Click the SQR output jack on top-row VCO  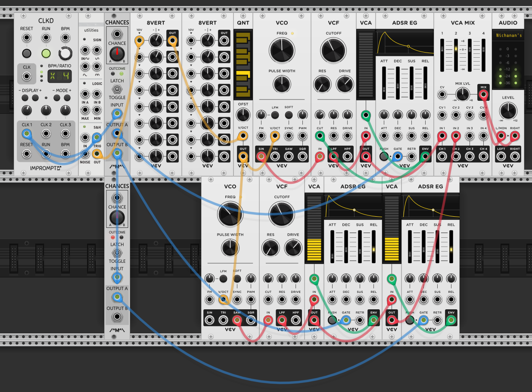(x=302, y=156)
